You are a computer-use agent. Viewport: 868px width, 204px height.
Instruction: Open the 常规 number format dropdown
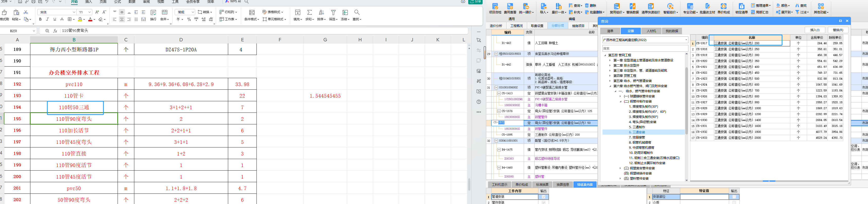click(193, 12)
